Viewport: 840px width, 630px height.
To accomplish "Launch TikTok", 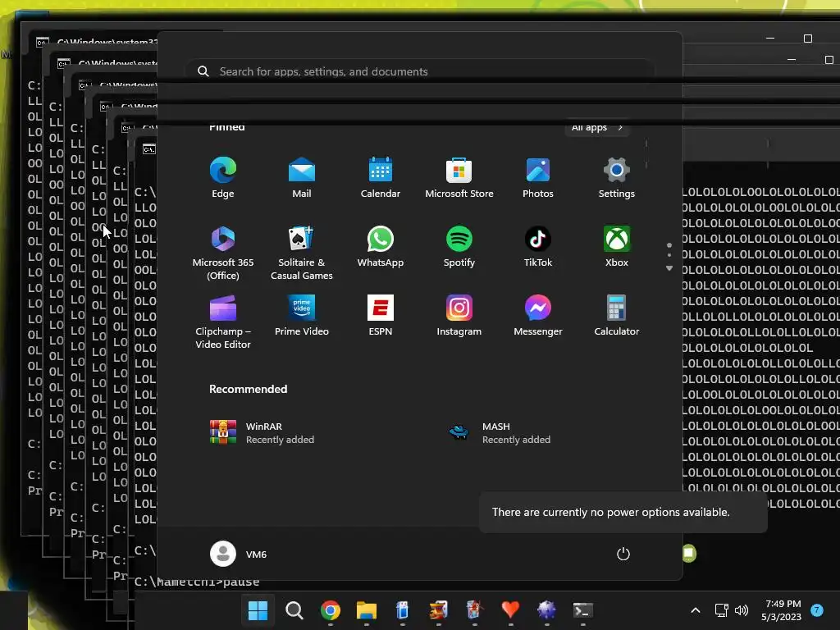I will [538, 246].
